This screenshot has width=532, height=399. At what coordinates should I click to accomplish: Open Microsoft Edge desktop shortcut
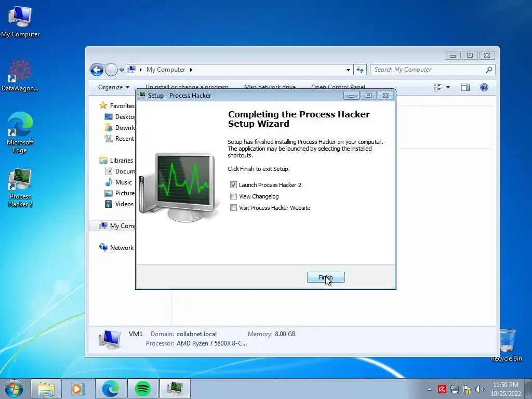pos(20,132)
